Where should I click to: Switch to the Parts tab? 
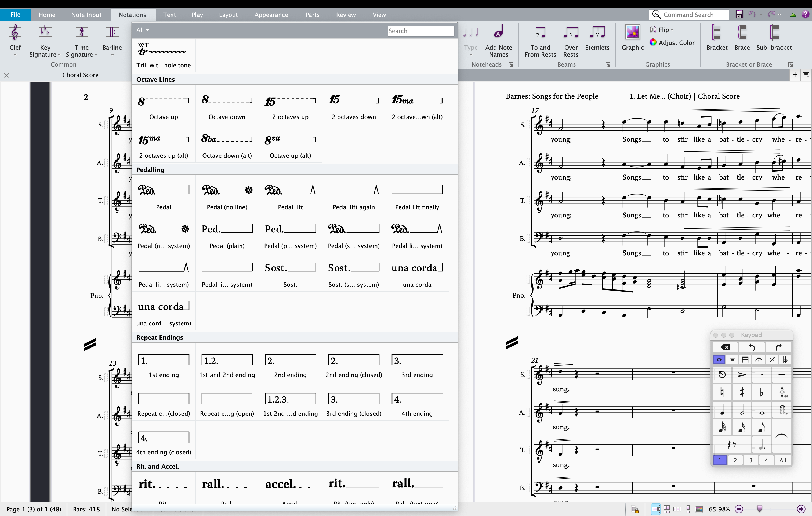pyautogui.click(x=312, y=15)
